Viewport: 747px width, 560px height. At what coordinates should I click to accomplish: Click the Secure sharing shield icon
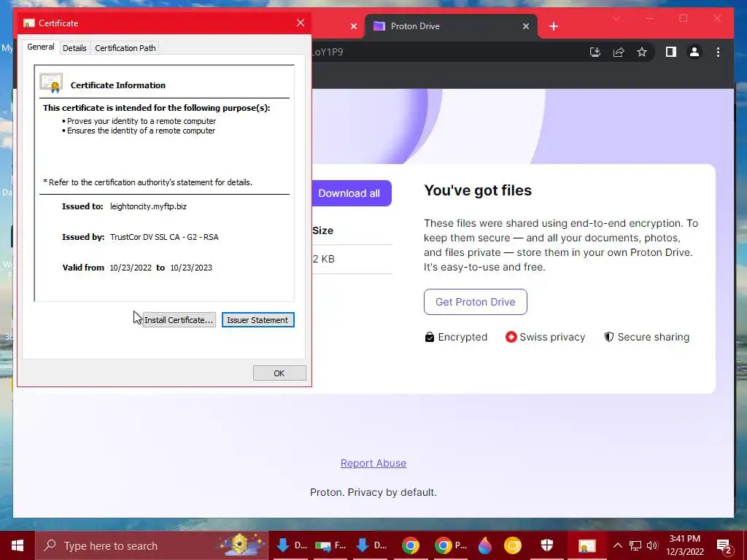pyautogui.click(x=609, y=337)
